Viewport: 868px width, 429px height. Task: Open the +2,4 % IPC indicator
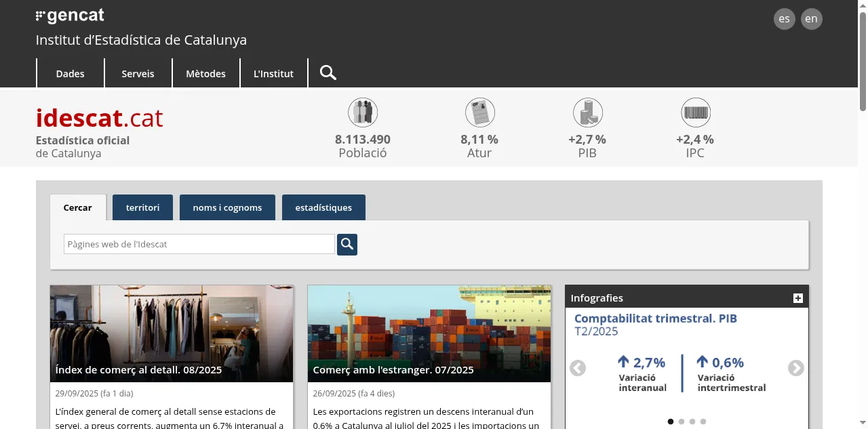[695, 140]
